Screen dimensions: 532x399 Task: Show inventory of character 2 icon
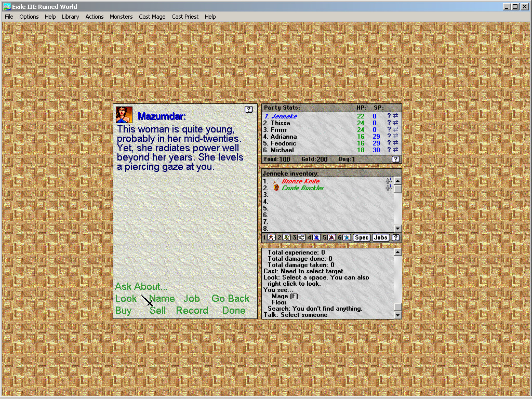pos(286,237)
